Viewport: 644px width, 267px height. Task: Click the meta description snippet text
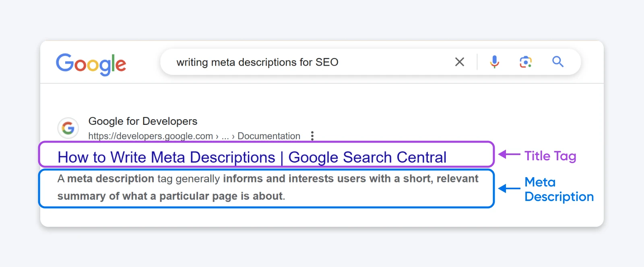pos(268,187)
